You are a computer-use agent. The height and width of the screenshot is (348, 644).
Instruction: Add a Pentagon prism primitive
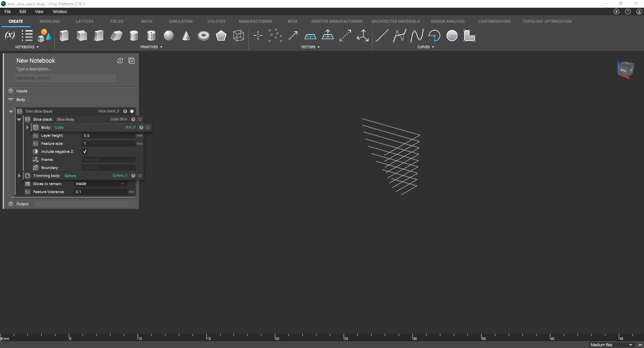[221, 36]
